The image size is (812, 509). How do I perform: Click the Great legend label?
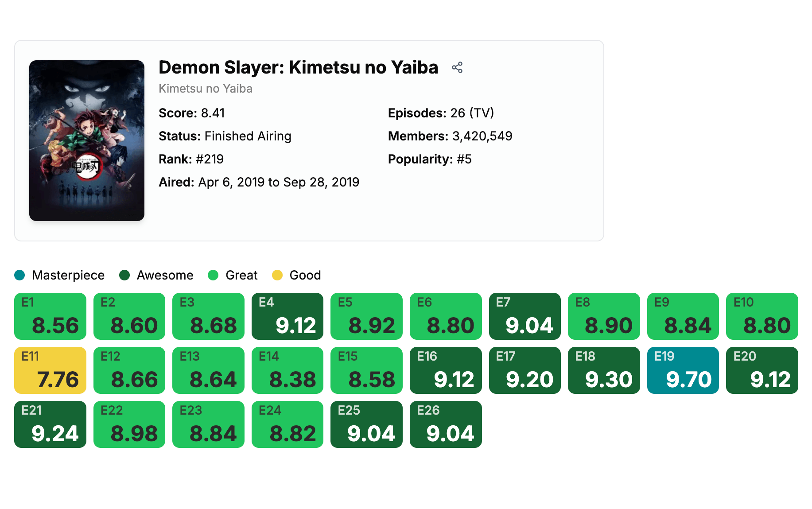(x=241, y=275)
